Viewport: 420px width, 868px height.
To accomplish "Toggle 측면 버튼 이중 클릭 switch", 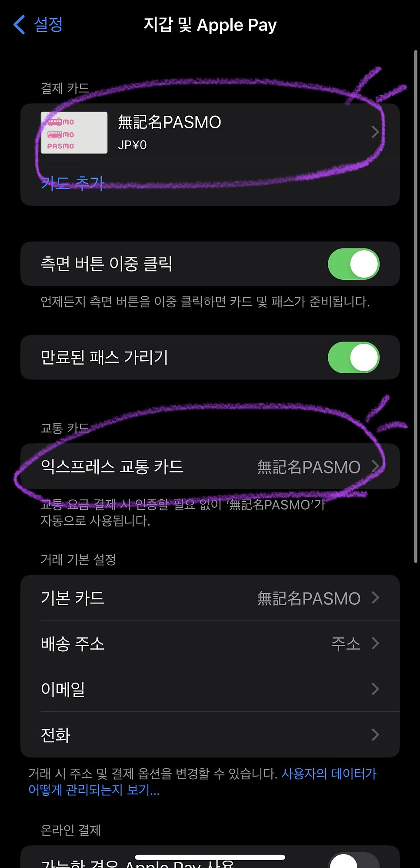I will [x=353, y=264].
